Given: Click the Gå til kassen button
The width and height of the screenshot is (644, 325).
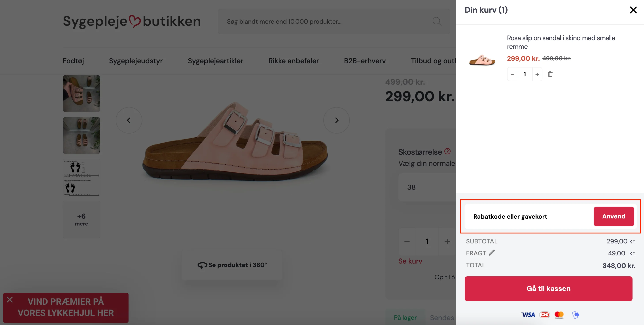Looking at the screenshot, I should 548,288.
